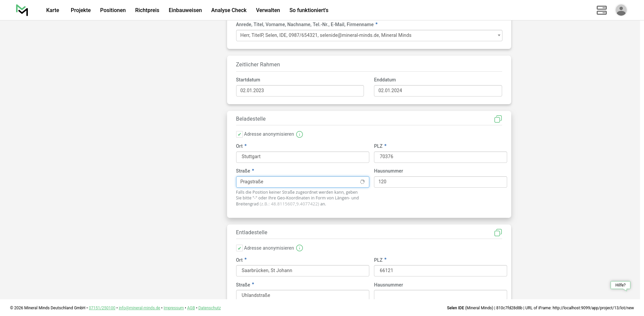The image size is (644, 316).
Task: Show info for Beladestelle address anonymization
Action: pyautogui.click(x=300, y=134)
